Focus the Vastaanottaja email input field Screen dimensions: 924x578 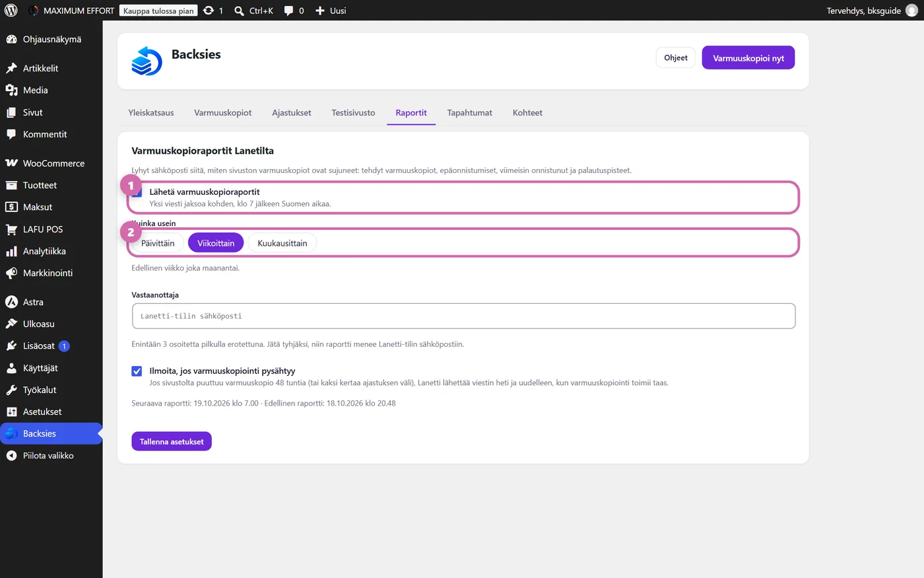click(x=463, y=316)
